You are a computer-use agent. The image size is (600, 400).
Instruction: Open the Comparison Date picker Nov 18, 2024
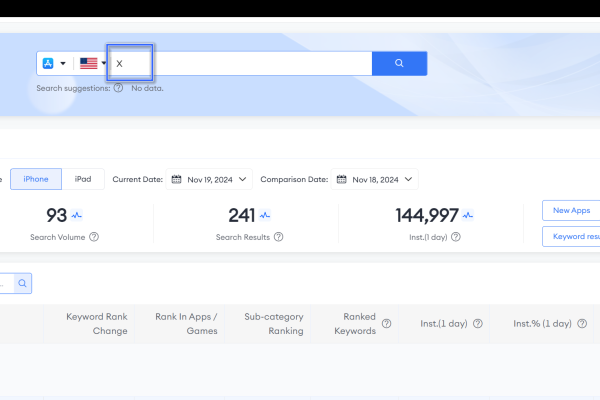pos(375,180)
